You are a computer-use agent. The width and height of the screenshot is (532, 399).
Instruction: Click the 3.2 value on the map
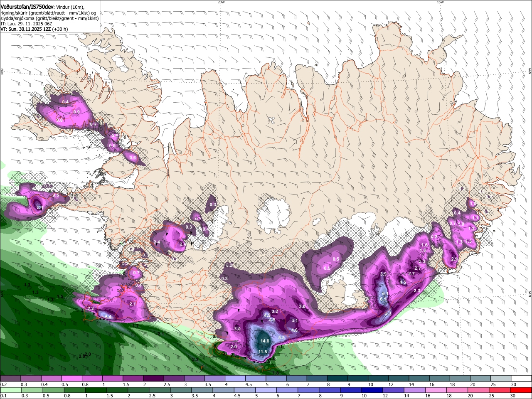(x=275, y=312)
